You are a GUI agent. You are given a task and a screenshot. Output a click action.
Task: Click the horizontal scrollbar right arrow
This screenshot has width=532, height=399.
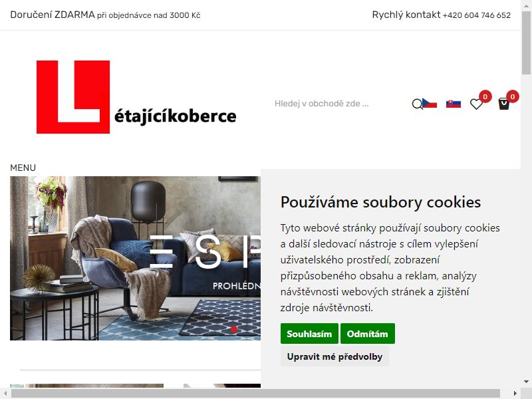515,394
